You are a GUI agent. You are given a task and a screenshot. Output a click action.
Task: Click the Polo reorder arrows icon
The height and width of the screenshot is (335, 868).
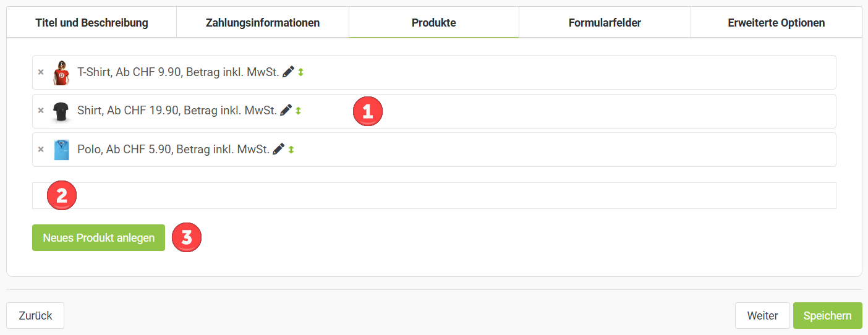(291, 149)
